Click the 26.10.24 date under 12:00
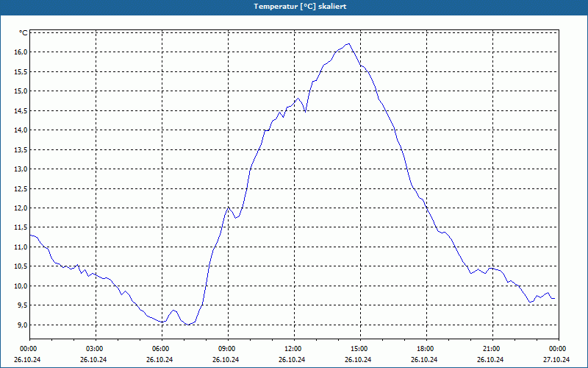588x368 pixels. [x=292, y=359]
